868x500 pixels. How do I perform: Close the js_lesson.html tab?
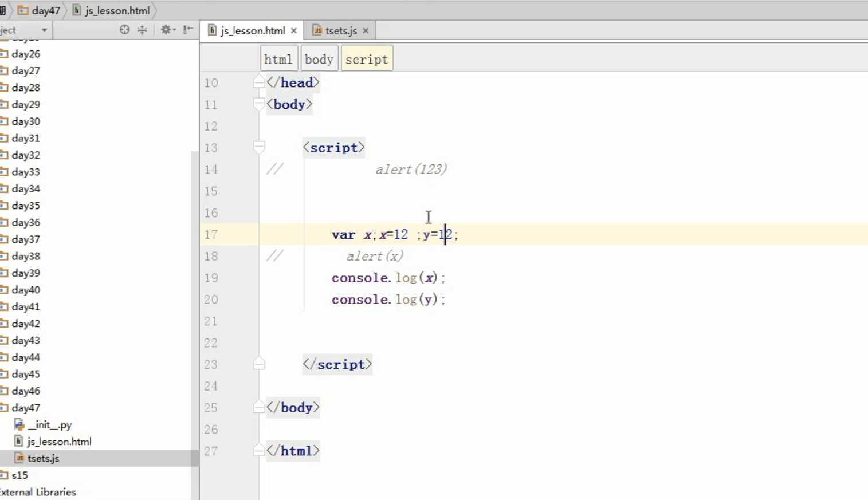pyautogui.click(x=294, y=30)
